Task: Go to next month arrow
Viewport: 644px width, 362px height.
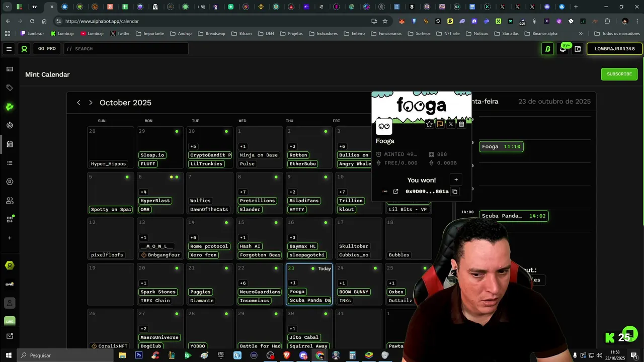Action: point(91,103)
